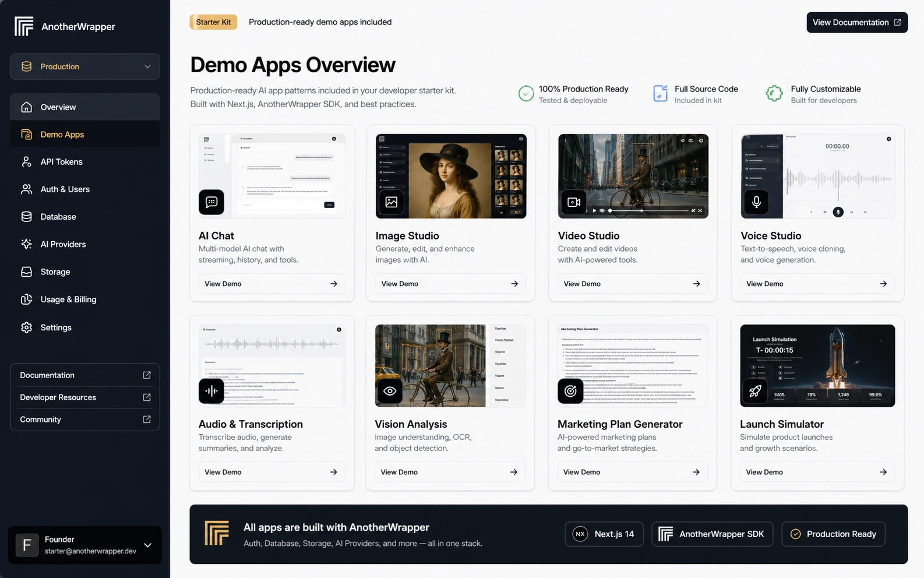
Task: Click arrow in Audio & Transcription View Demo
Action: pos(334,472)
